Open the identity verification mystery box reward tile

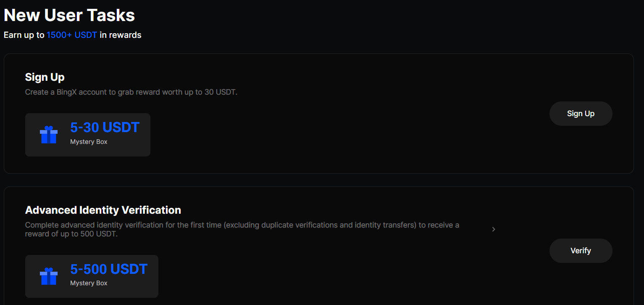[x=92, y=276]
